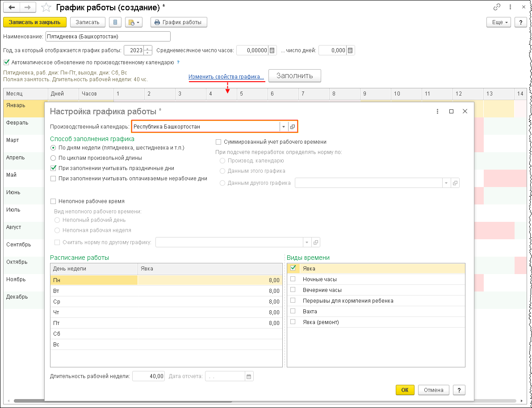
Task: Open Изменить свойства графика link
Action: [226, 77]
